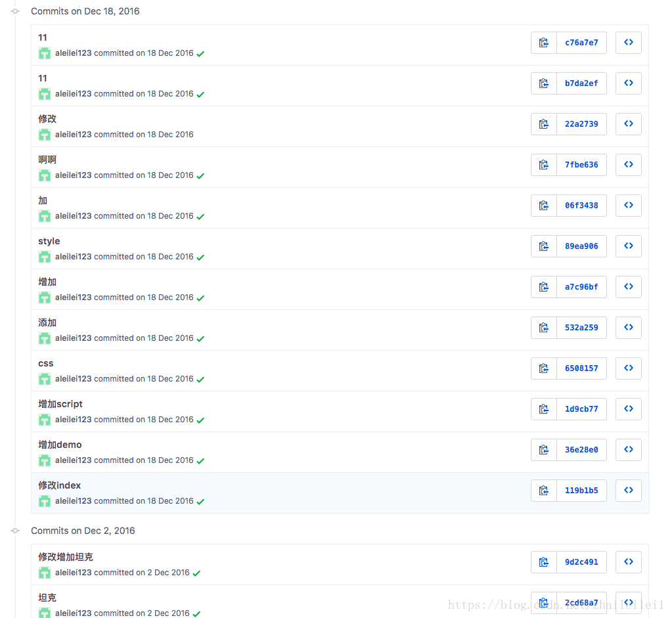Open the '修改index' commit title
The width and height of the screenshot is (672, 618).
60,485
